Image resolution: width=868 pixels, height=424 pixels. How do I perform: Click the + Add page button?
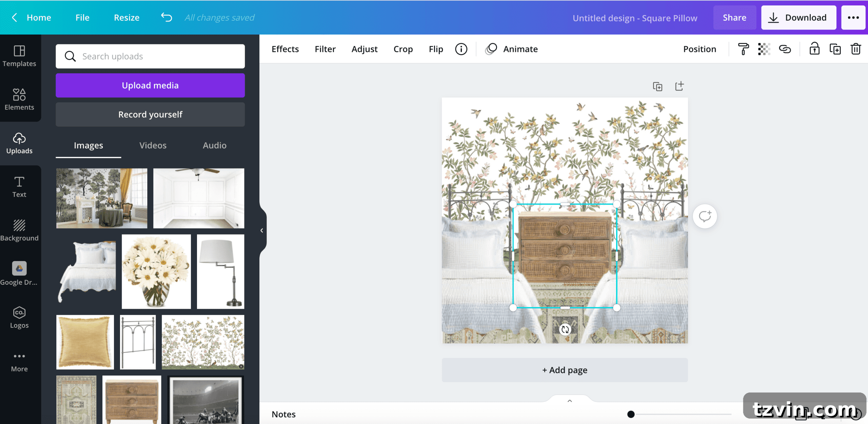[x=565, y=370]
